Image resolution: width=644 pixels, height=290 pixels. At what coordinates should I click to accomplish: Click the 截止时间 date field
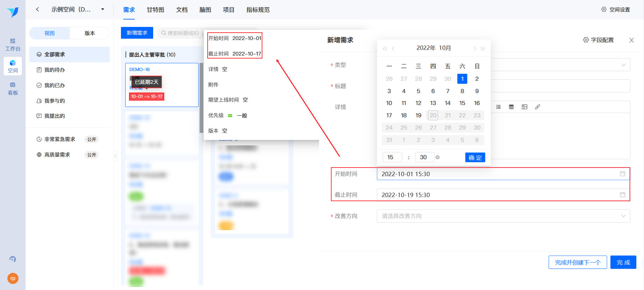click(503, 195)
